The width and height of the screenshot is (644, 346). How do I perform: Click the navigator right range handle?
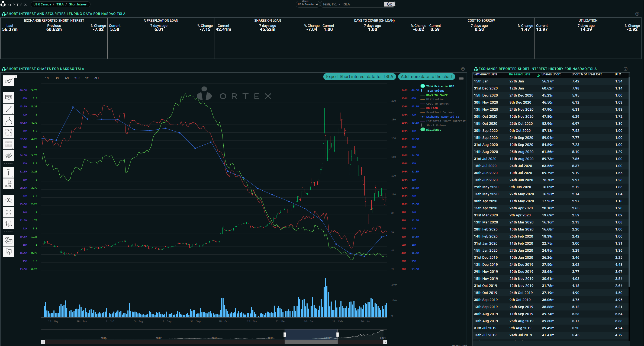click(x=337, y=335)
